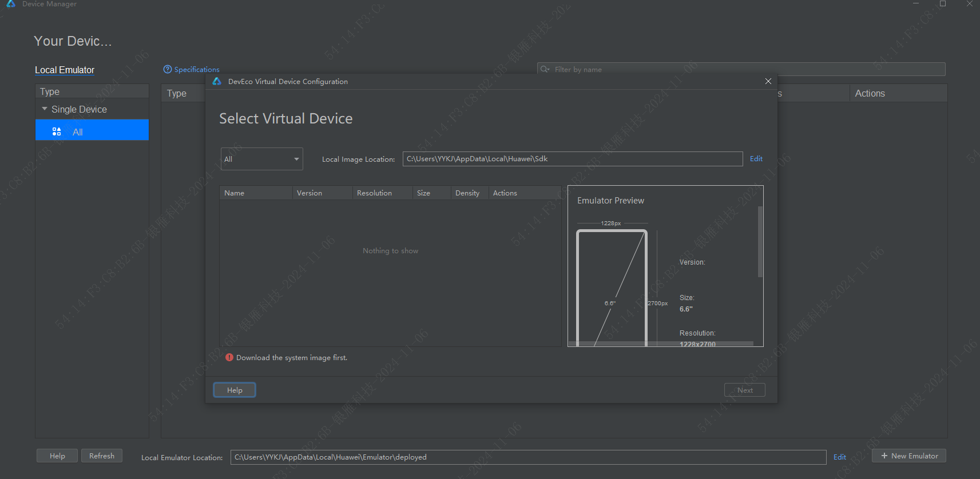Viewport: 980px width, 479px height.
Task: Click the Filter by name search field
Action: pyautogui.click(x=741, y=69)
